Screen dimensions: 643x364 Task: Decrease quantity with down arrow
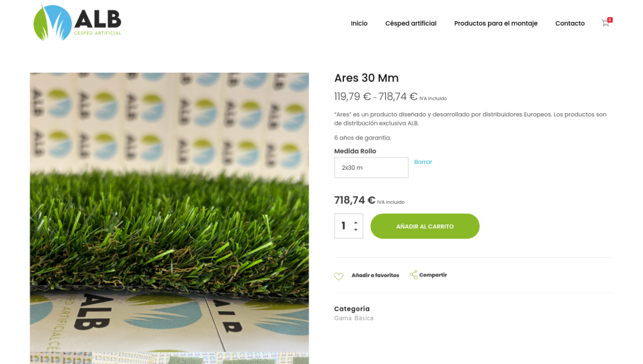356,230
